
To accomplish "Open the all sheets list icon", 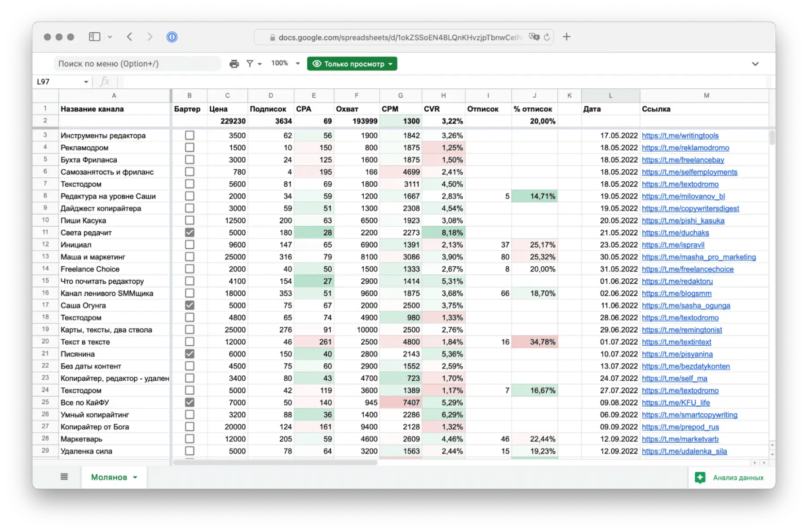I will pyautogui.click(x=64, y=477).
